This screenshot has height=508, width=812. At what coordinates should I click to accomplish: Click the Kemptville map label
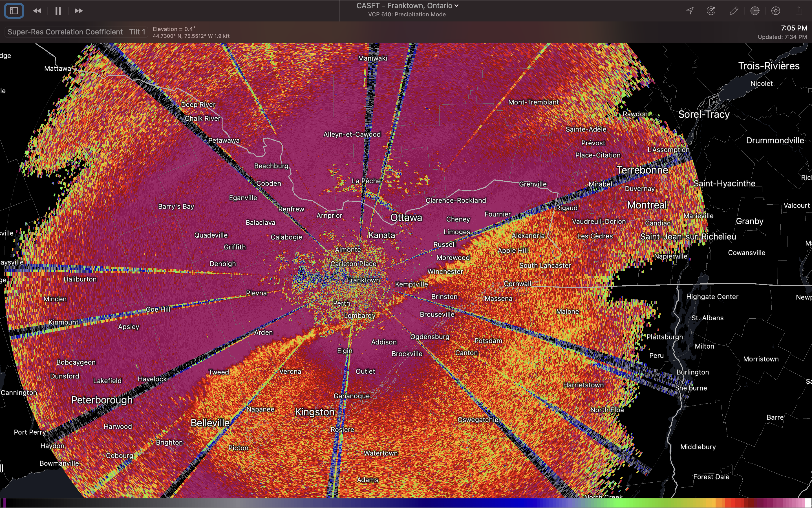click(411, 284)
